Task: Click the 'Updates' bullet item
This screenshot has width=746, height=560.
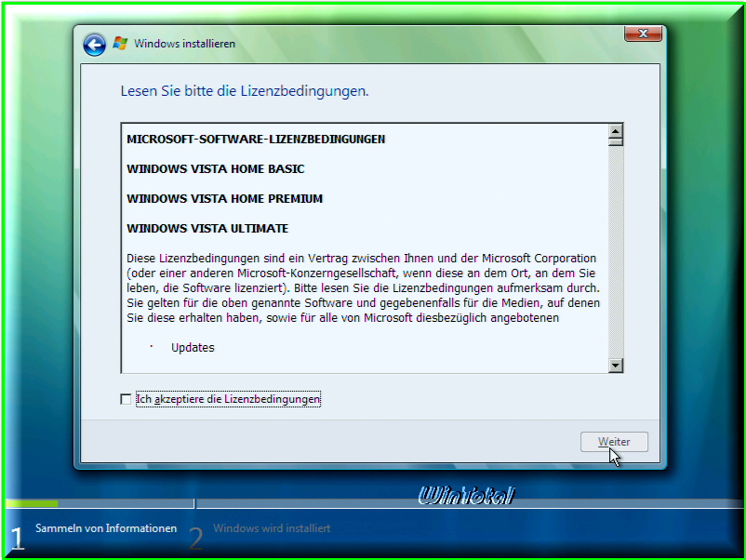Action: click(193, 348)
